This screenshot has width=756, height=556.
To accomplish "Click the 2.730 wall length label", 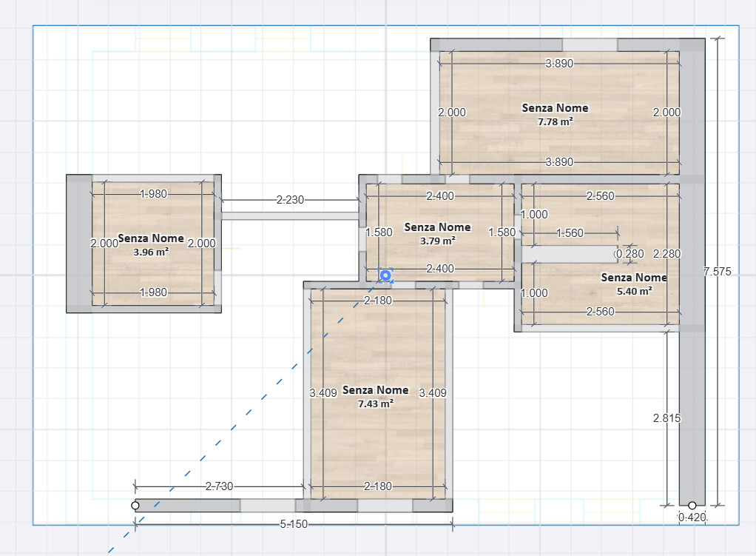I will click(220, 486).
